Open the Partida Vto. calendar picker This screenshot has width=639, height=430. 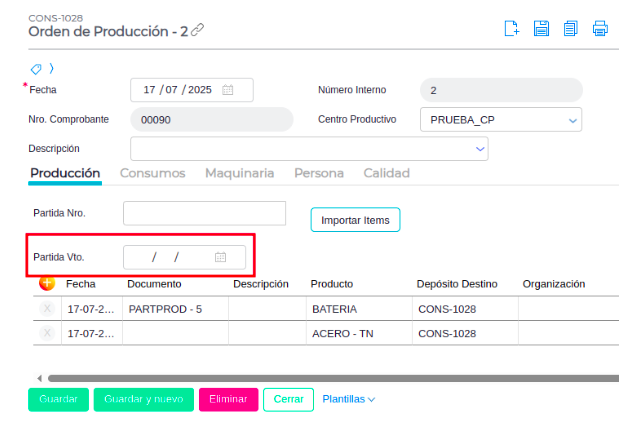tap(221, 257)
